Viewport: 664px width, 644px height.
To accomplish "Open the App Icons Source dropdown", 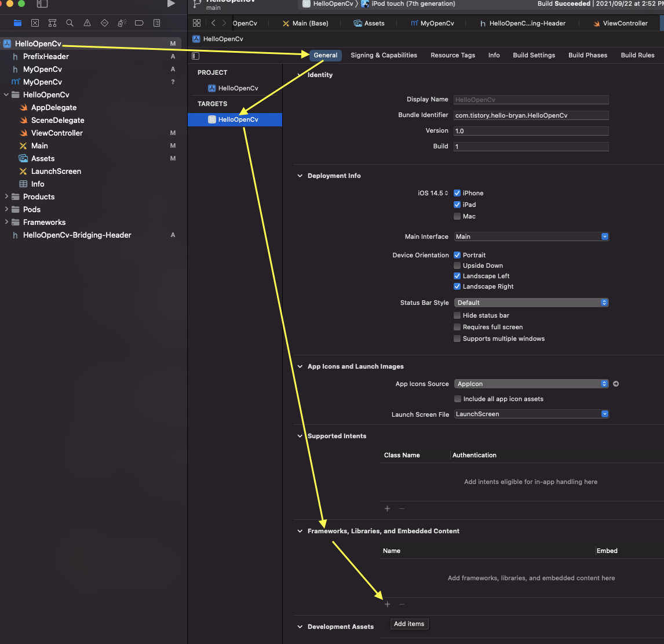I will 531,384.
